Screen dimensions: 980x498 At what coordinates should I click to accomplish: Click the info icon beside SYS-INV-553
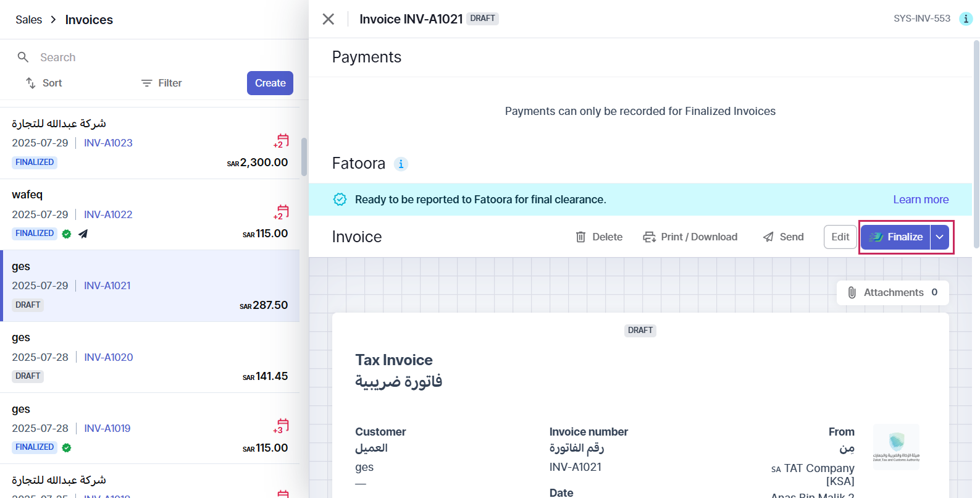tap(966, 19)
